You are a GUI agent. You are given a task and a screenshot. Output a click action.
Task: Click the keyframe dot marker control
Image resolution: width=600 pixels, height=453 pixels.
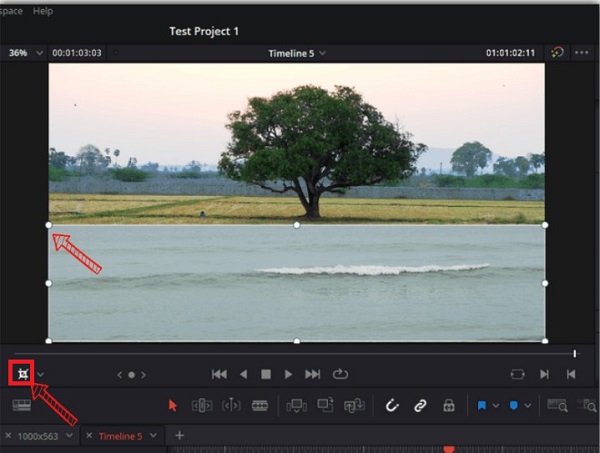click(131, 375)
